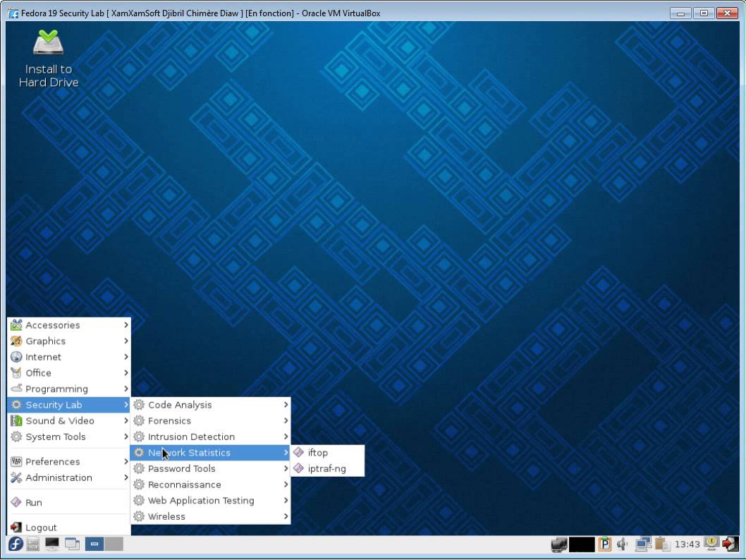Screen dimensions: 746x560
Task: Expand the Preferences submenu arrow
Action: [x=126, y=461]
